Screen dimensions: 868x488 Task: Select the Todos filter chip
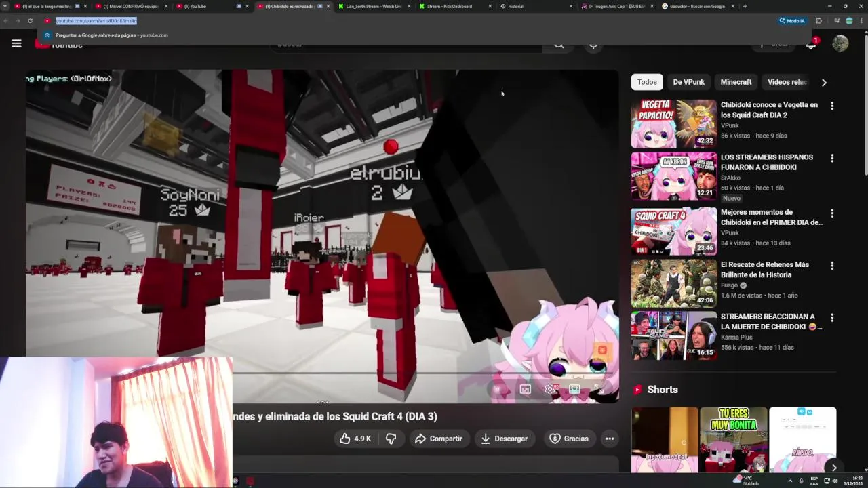pos(647,82)
